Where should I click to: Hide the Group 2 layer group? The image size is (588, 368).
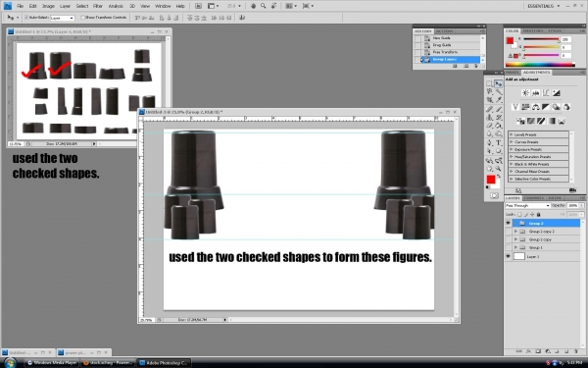click(x=508, y=223)
